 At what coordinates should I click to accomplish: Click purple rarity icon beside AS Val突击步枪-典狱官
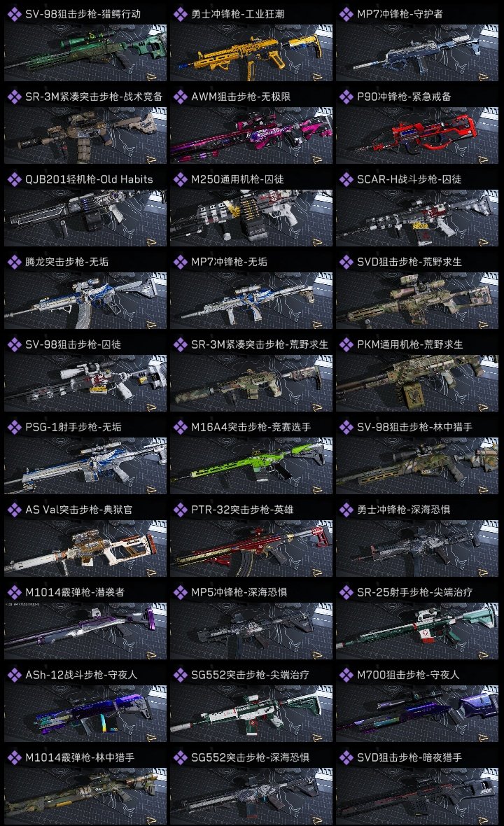click(x=14, y=510)
